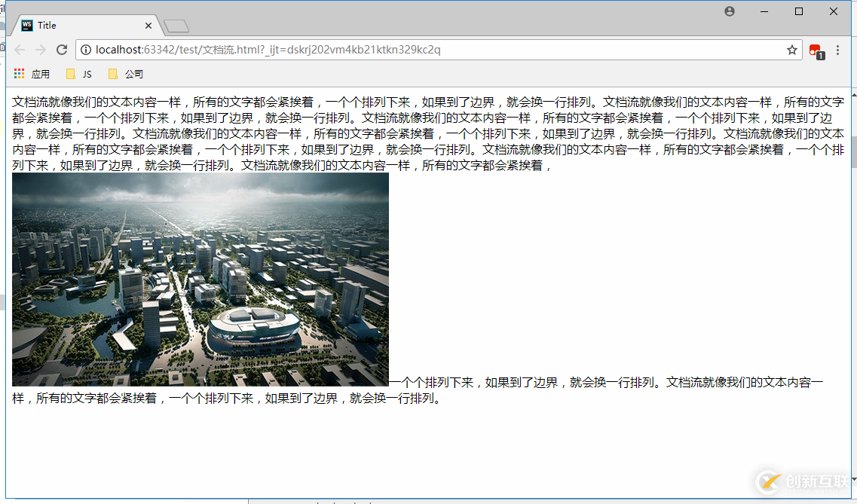Click the forward navigation arrow
Image resolution: width=857 pixels, height=504 pixels.
[x=41, y=50]
